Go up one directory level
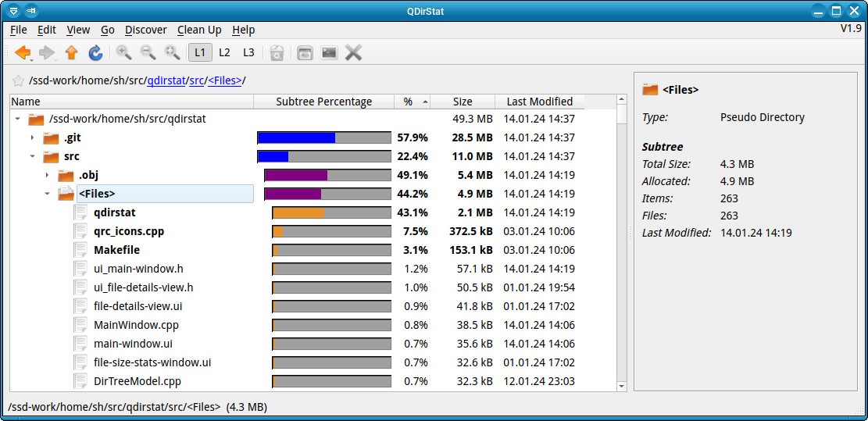Viewport: 868px width, 421px height. click(x=71, y=52)
